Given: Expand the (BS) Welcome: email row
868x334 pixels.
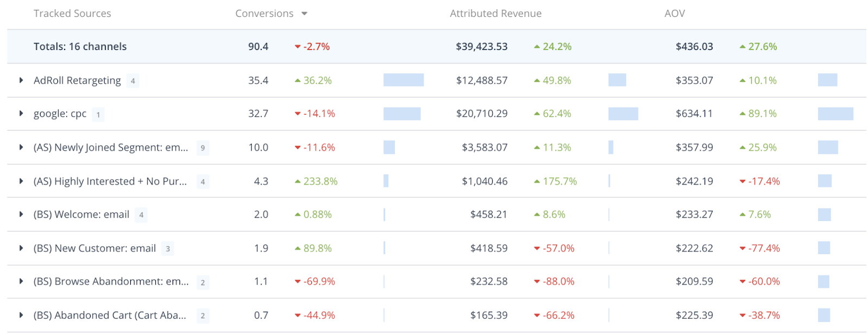Looking at the screenshot, I should tap(21, 215).
